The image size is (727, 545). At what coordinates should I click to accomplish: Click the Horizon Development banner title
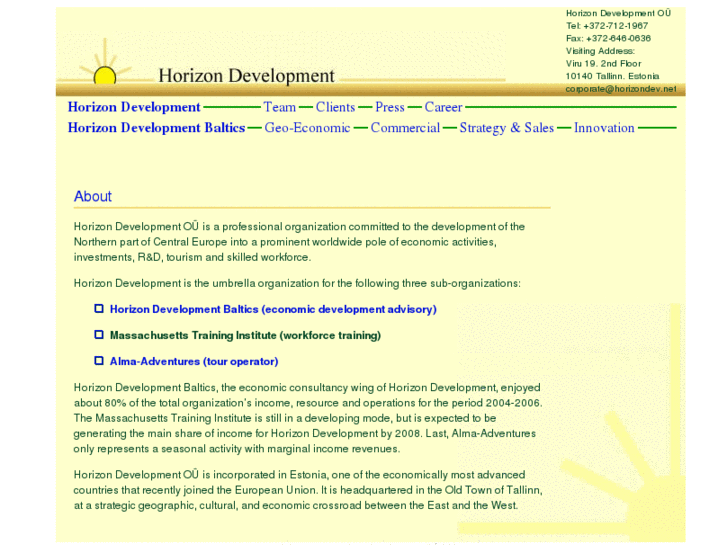click(246, 76)
